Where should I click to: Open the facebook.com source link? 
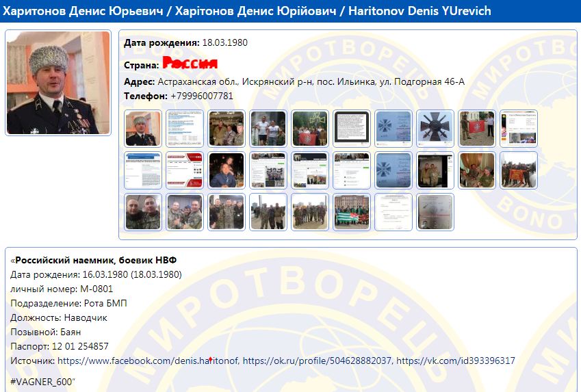tap(148, 361)
